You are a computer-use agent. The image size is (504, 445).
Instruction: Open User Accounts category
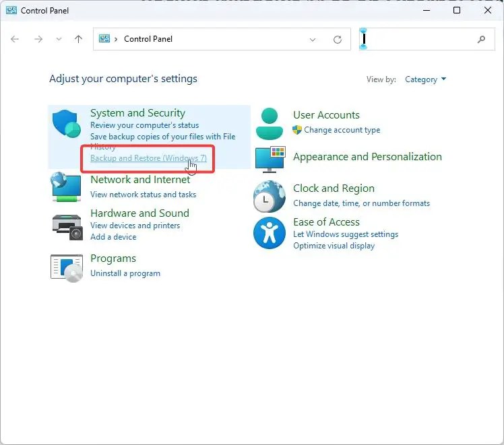(x=326, y=115)
